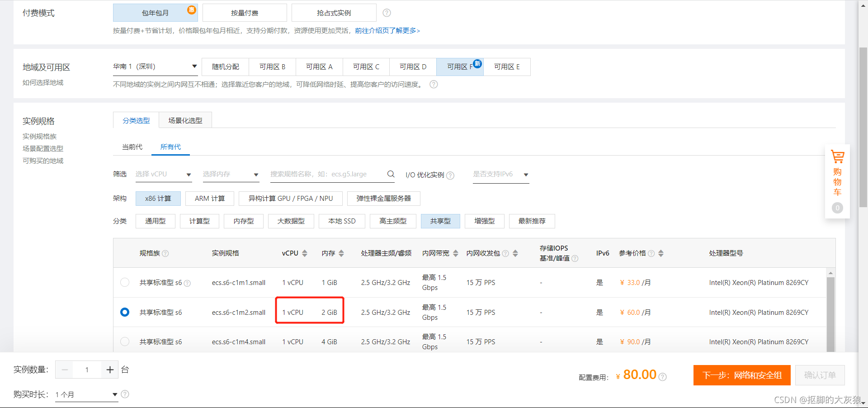
Task: Click help icon next to 抢占式实例
Action: pyautogui.click(x=387, y=13)
